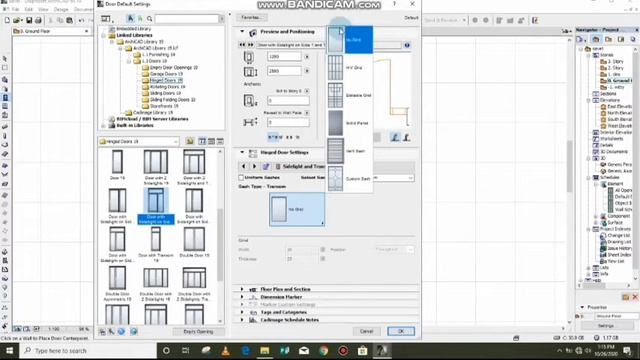Click next library part arrow in preview
640x360 pixels.
pyautogui.click(x=251, y=45)
